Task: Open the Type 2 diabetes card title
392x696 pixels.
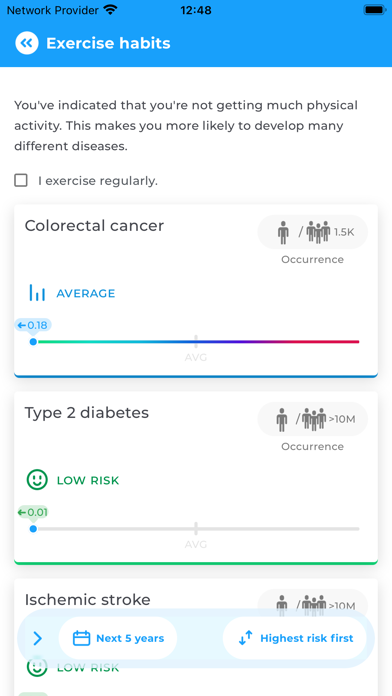Action: point(87,413)
